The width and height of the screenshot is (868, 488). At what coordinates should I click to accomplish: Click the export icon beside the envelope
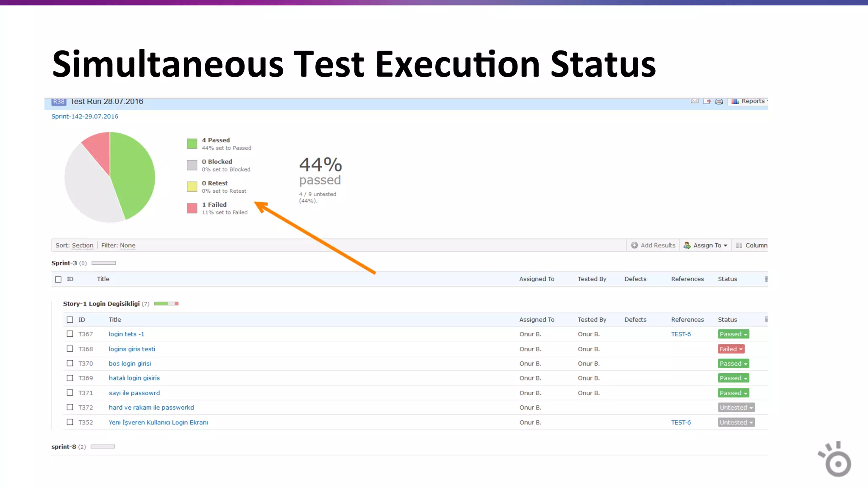pyautogui.click(x=707, y=101)
